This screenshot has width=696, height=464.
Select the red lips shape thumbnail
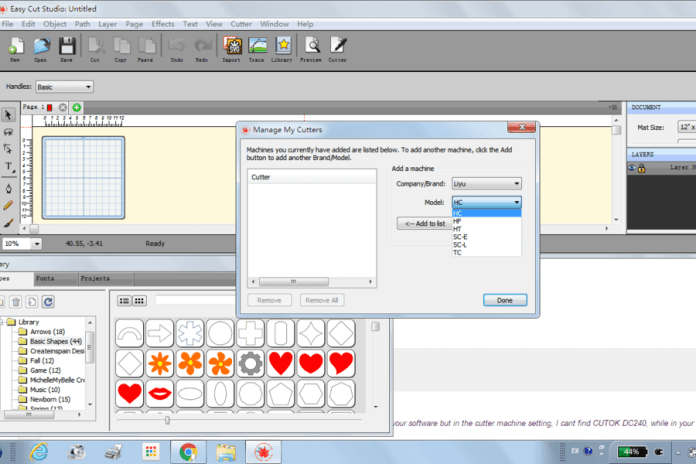coord(160,393)
